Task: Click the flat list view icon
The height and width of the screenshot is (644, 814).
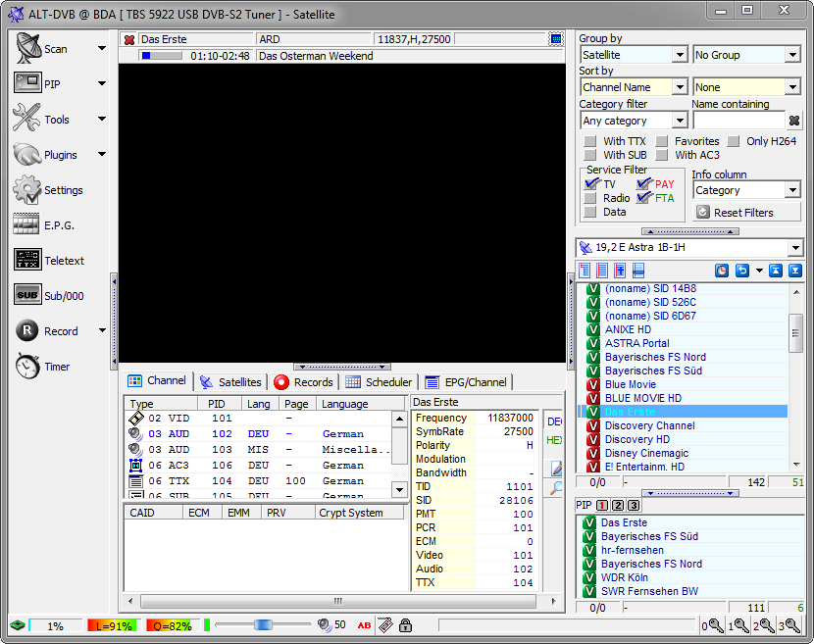Action: click(x=602, y=271)
